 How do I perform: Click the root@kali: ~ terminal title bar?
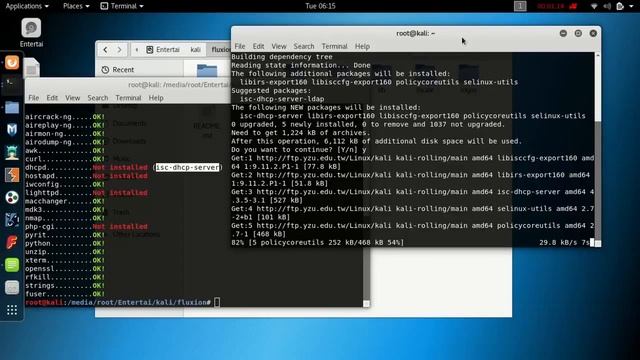point(416,33)
